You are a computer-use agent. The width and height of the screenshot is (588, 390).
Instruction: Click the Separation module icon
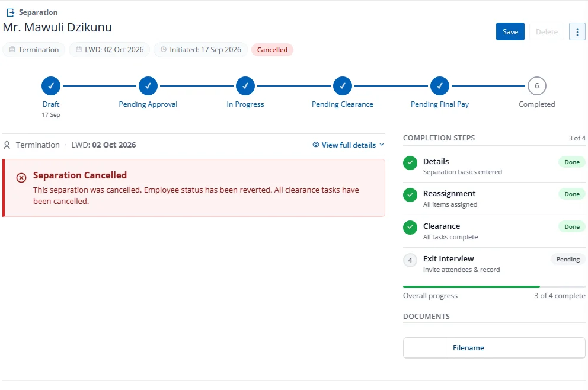click(11, 13)
